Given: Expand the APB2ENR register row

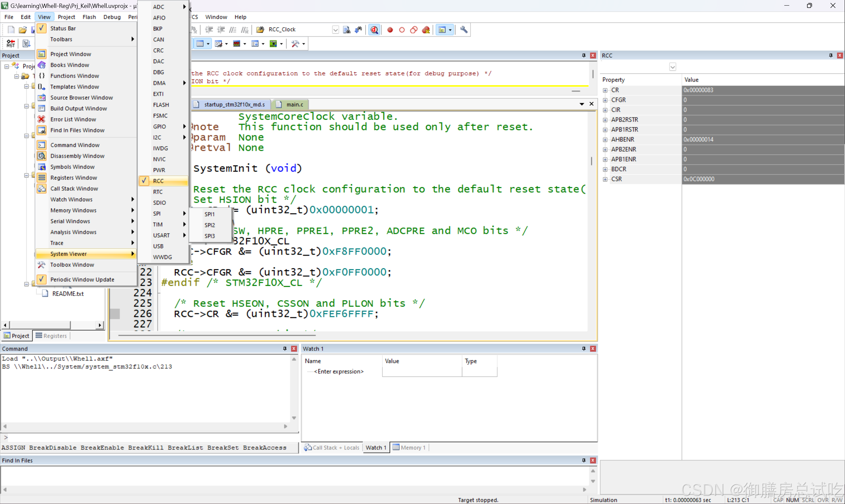Looking at the screenshot, I should 605,149.
